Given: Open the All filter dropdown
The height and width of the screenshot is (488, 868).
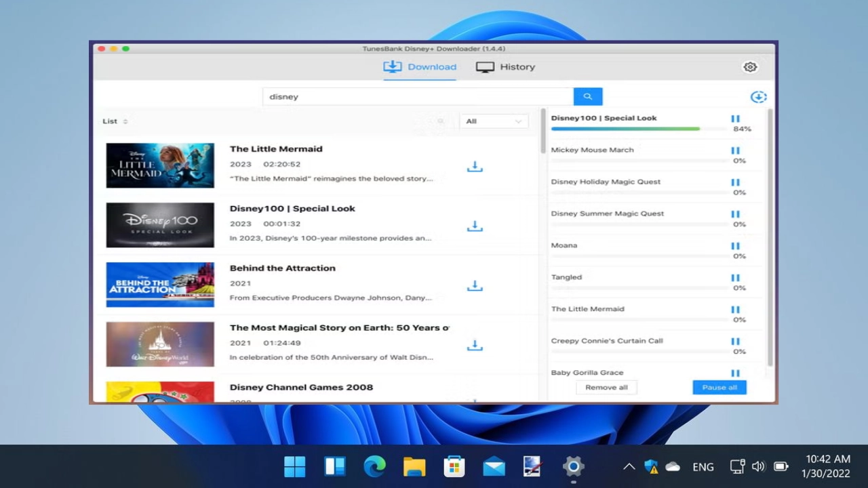Looking at the screenshot, I should (493, 121).
